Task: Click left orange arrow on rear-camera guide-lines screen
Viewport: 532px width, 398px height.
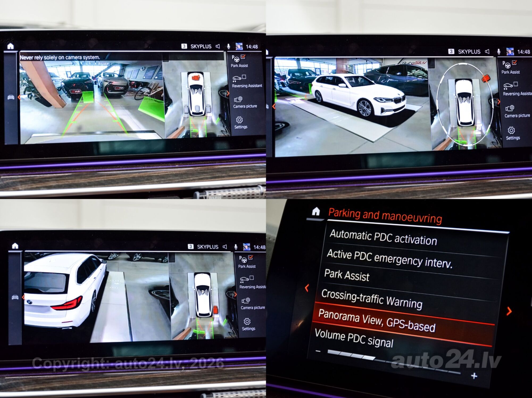Action: pyautogui.click(x=19, y=97)
